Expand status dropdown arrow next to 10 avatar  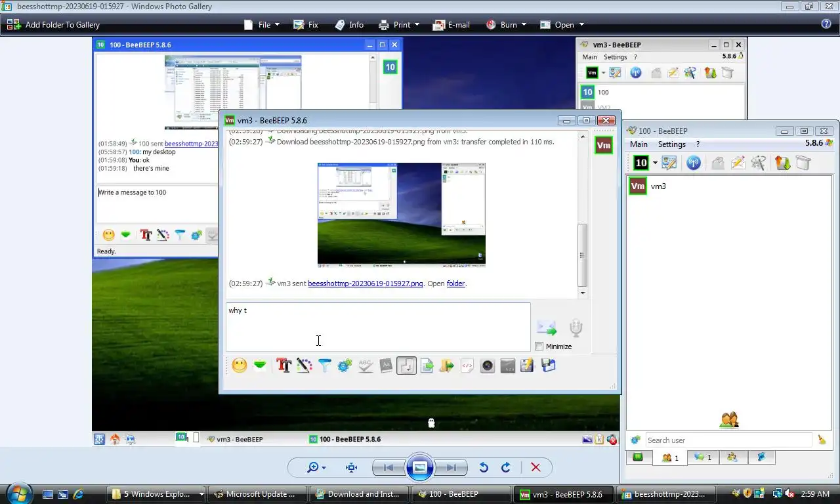click(x=655, y=163)
